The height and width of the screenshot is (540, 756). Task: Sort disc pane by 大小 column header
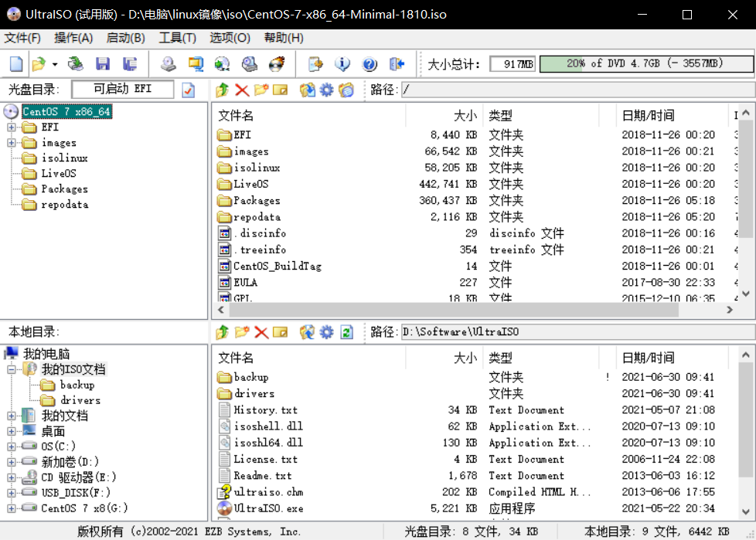[x=444, y=116]
